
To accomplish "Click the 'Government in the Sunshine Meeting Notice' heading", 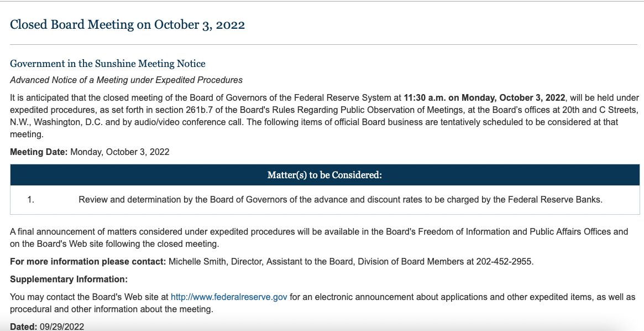I will coord(108,64).
